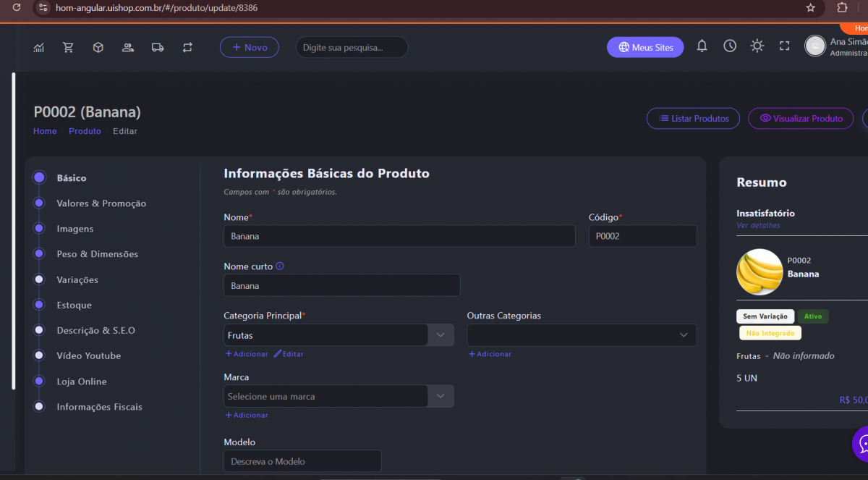Click the shopping cart icon
The height and width of the screenshot is (480, 868).
[x=69, y=48]
